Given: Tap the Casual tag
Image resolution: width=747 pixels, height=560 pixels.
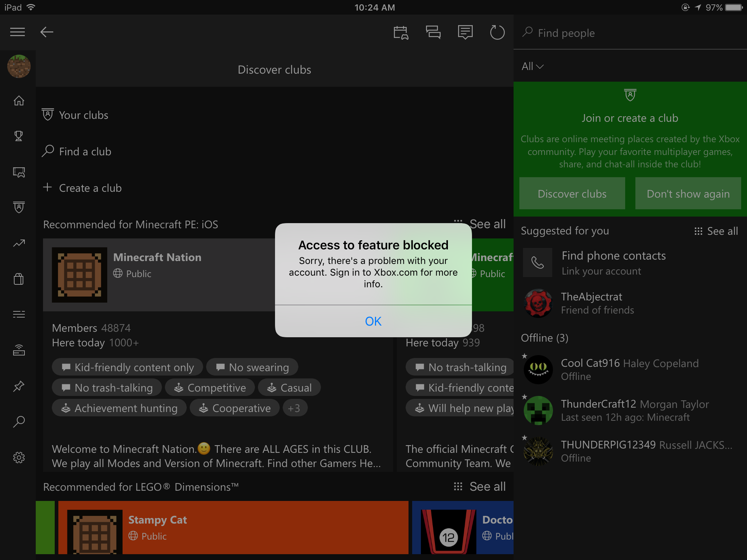Looking at the screenshot, I should 289,388.
